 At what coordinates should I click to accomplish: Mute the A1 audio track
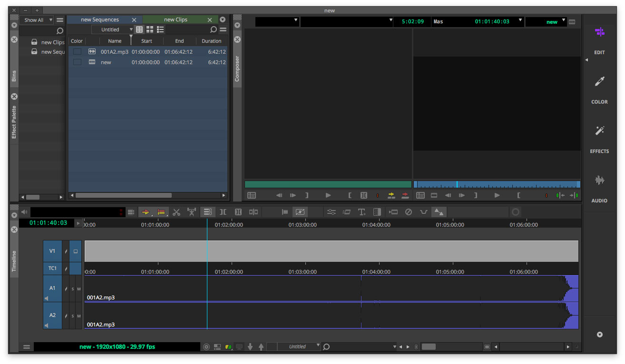79,289
